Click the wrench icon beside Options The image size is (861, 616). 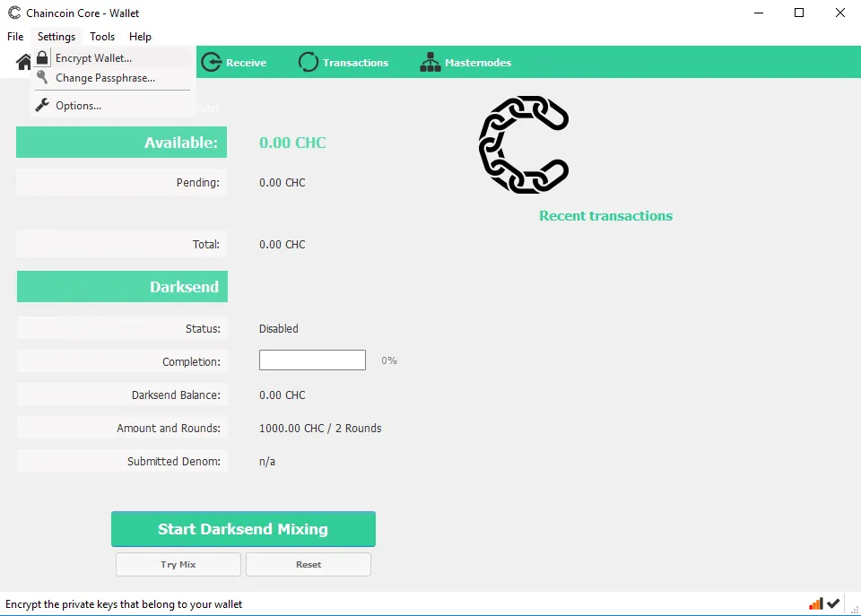click(x=42, y=105)
